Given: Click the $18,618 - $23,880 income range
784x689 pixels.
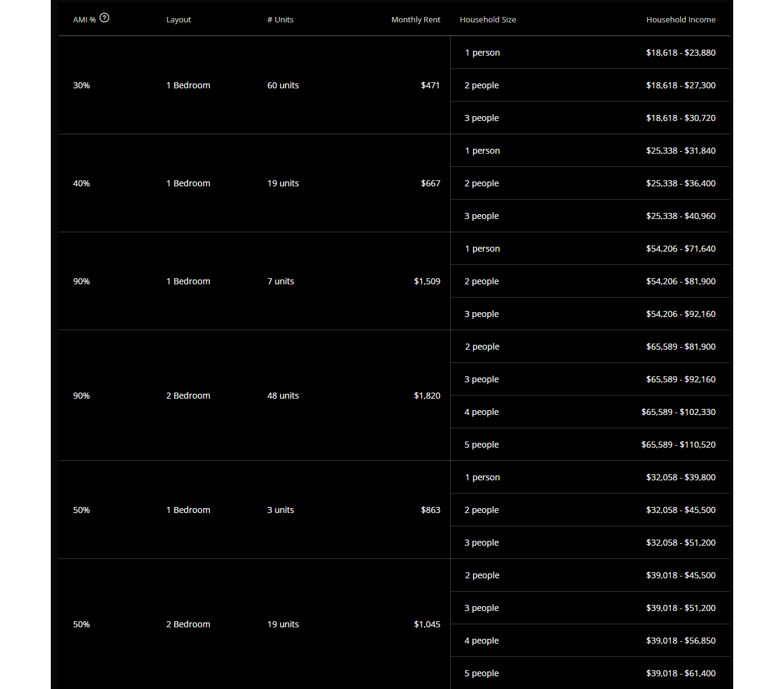Looking at the screenshot, I should click(x=681, y=53).
